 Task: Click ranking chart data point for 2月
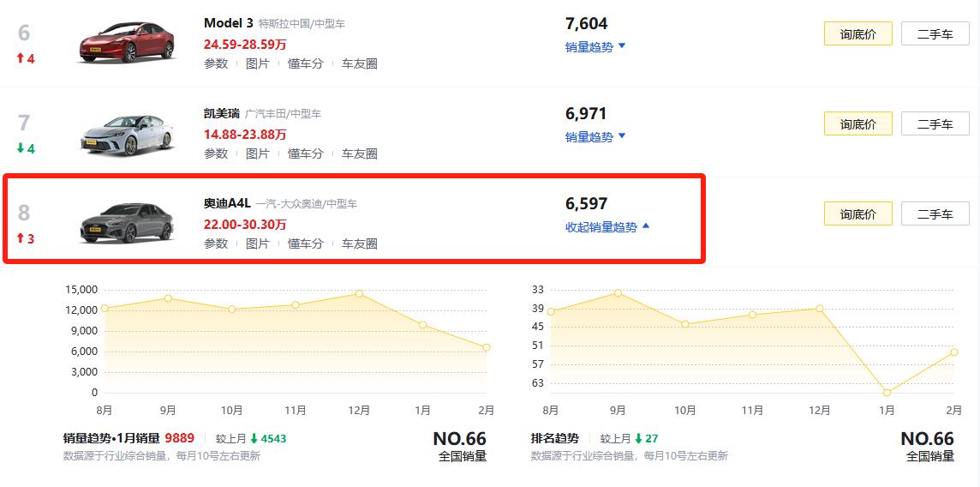tap(953, 352)
